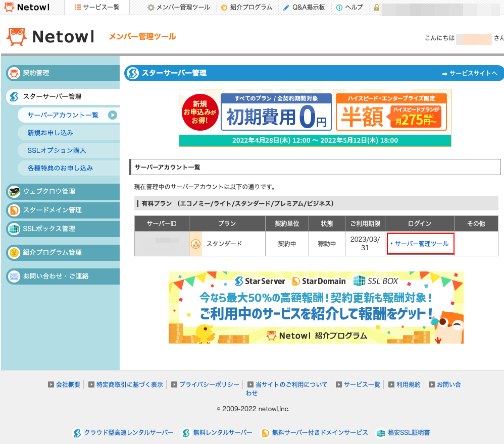
Task: Open ヘルプ in top navigation
Action: 349,8
